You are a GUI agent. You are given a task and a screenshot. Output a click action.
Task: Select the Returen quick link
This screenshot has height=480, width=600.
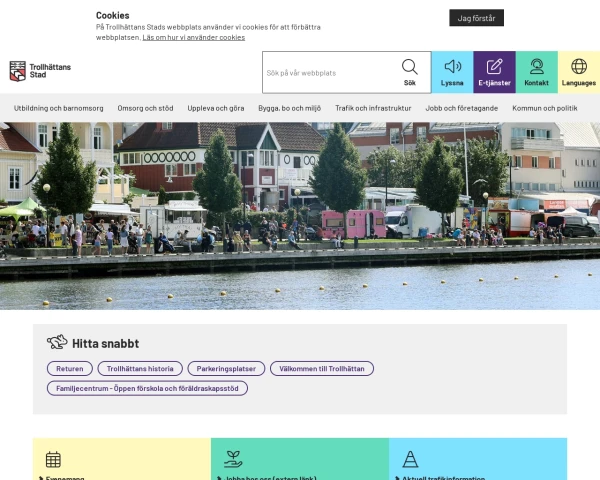[x=70, y=369]
